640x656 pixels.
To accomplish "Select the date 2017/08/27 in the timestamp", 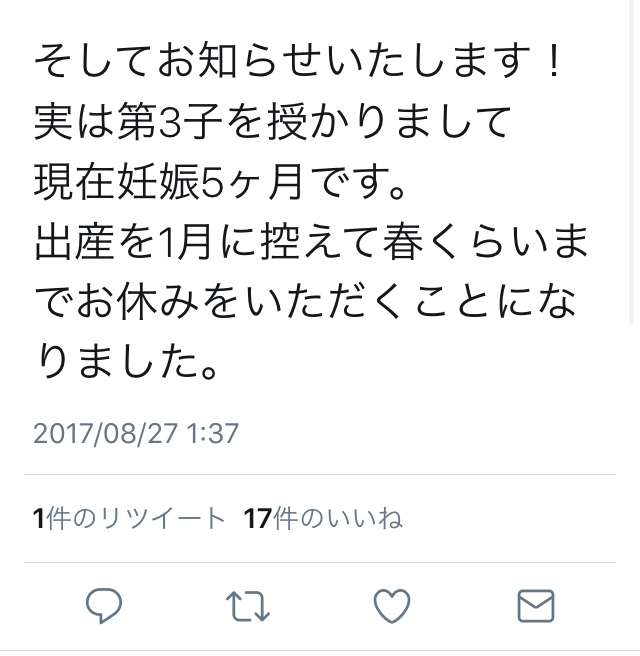I will [105, 433].
